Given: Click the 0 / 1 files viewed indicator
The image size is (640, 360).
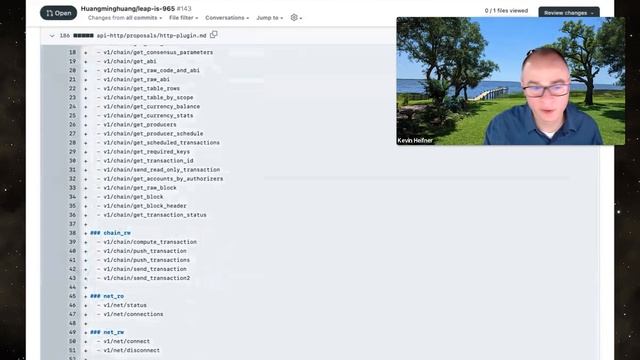Looking at the screenshot, I should 506,11.
